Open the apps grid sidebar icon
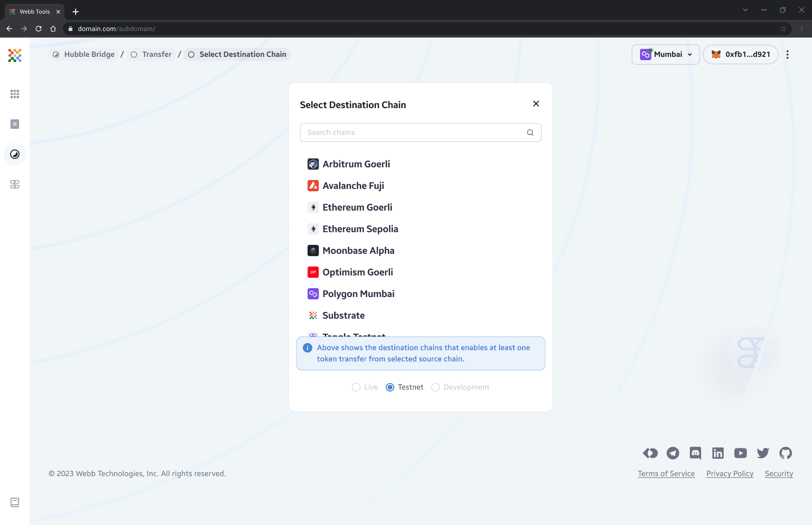This screenshot has height=525, width=812. point(15,94)
